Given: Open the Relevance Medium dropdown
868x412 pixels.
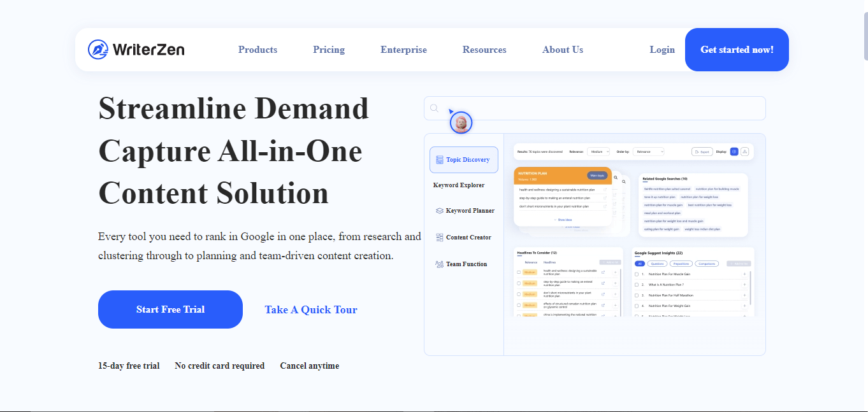Looking at the screenshot, I should [598, 152].
